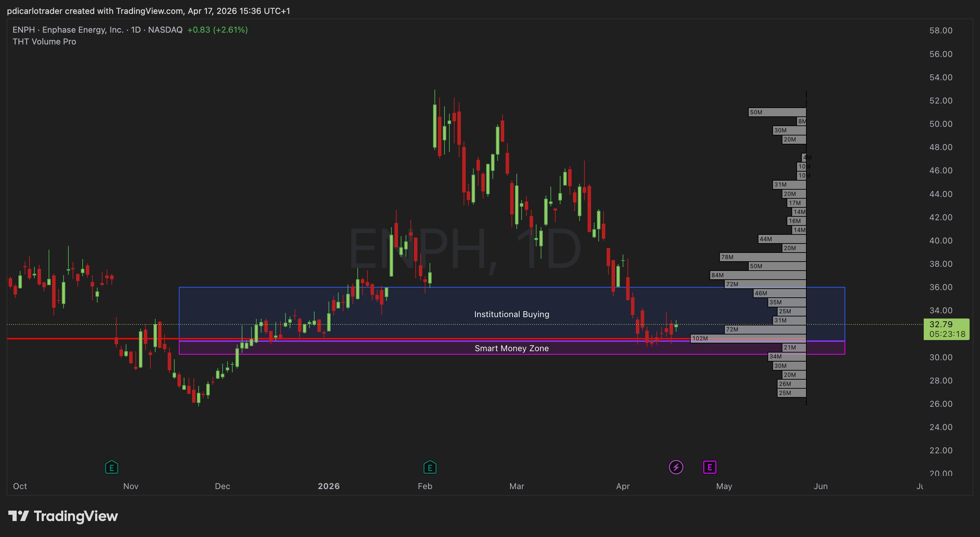Viewport: 980px width, 537px height.
Task: Click the 36.00 price axis label
Action: point(940,287)
